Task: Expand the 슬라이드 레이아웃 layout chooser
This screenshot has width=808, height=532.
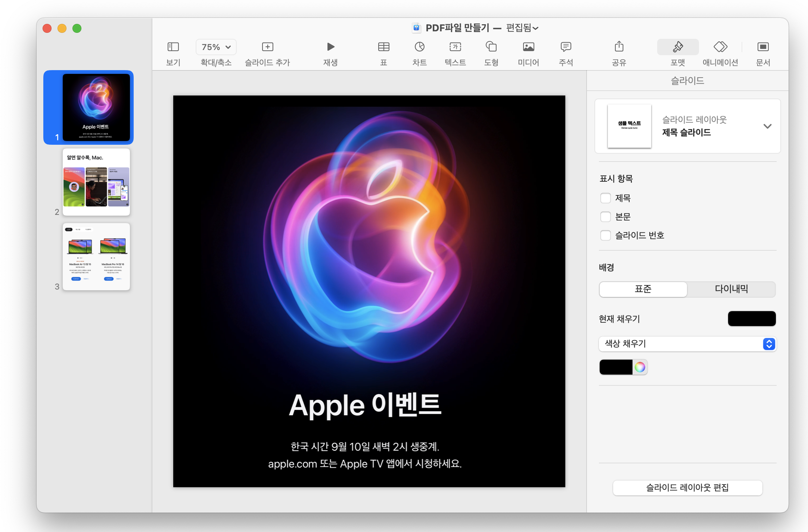Action: pyautogui.click(x=767, y=126)
